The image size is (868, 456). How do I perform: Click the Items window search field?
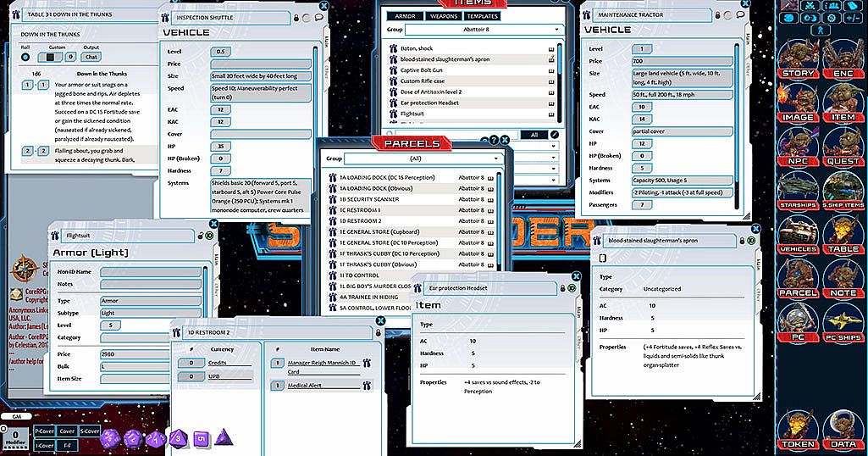pos(457,135)
